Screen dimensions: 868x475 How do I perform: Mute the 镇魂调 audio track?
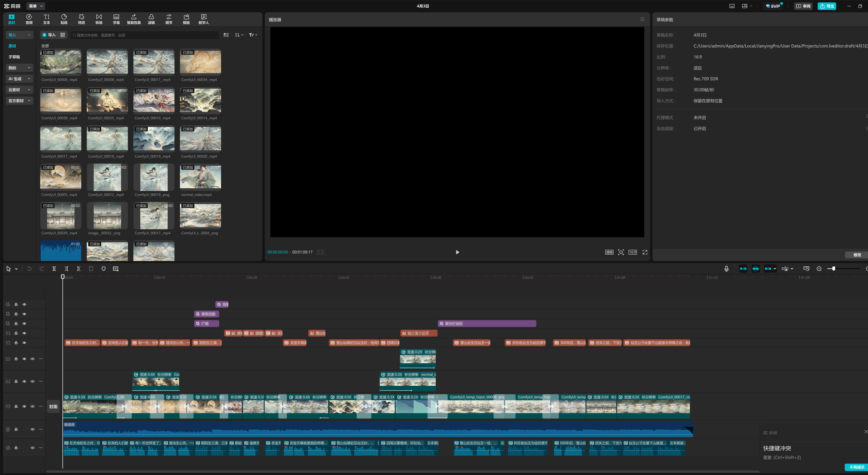[32, 429]
